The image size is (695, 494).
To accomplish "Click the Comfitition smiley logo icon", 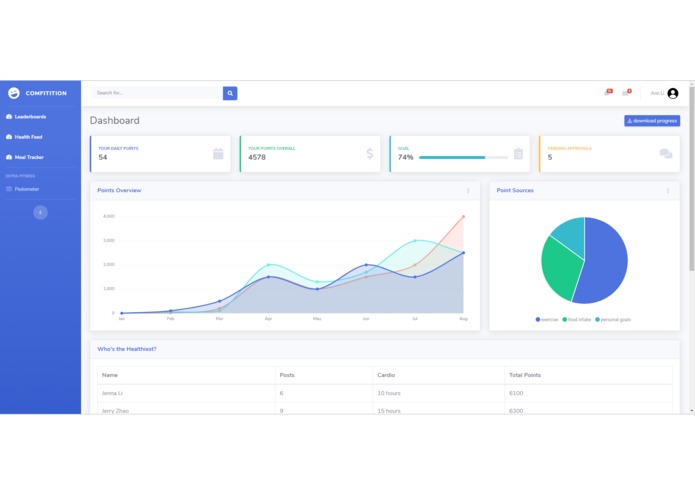I will [14, 93].
